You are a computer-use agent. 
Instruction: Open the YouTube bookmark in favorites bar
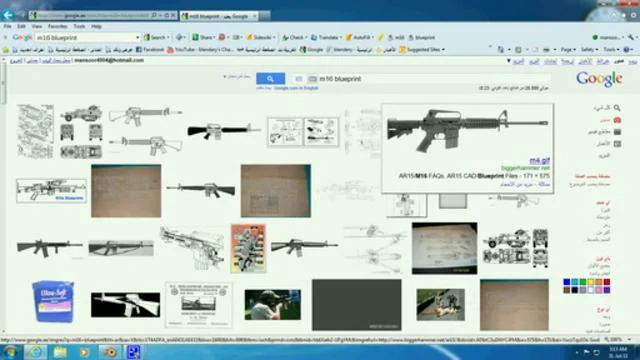pyautogui.click(x=200, y=50)
